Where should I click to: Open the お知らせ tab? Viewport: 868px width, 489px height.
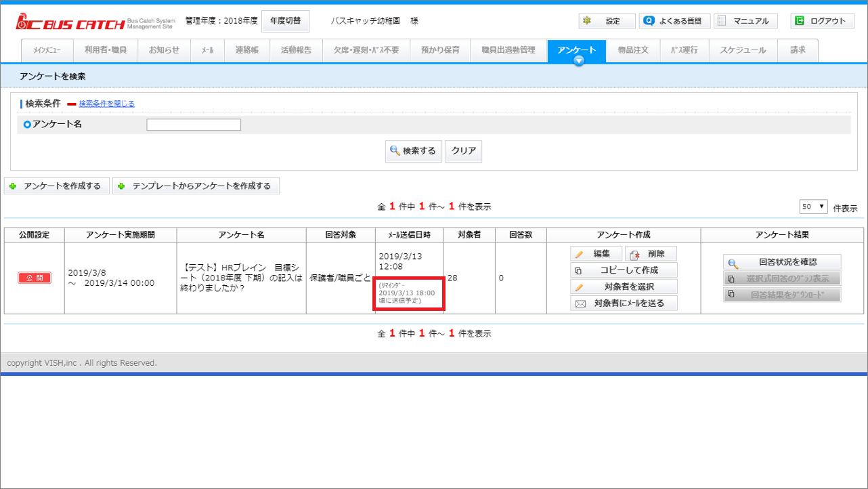click(164, 50)
